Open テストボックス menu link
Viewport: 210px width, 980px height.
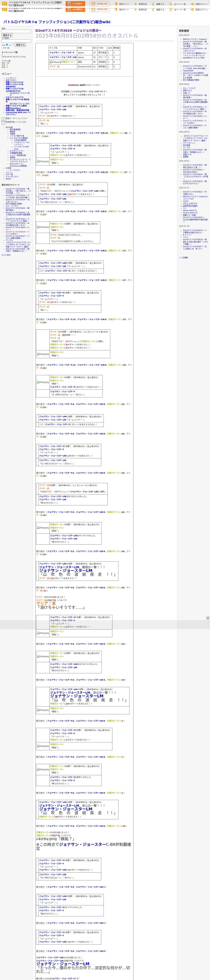(x=12, y=177)
